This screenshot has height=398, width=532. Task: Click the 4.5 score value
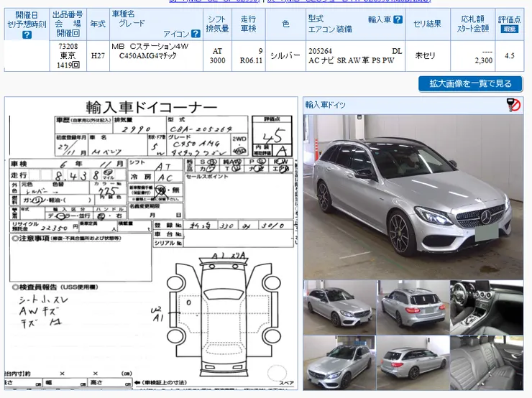510,55
